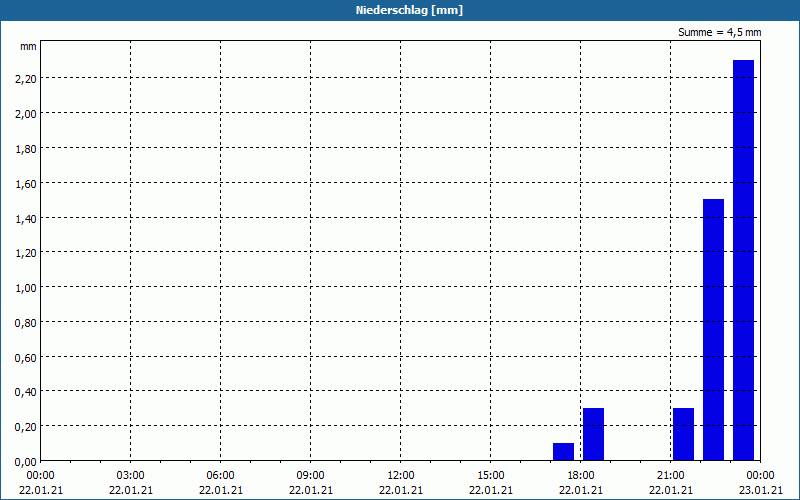Image resolution: width=800 pixels, height=500 pixels.
Task: Select the blue bar reaching 1,50 mm
Action: [x=713, y=330]
